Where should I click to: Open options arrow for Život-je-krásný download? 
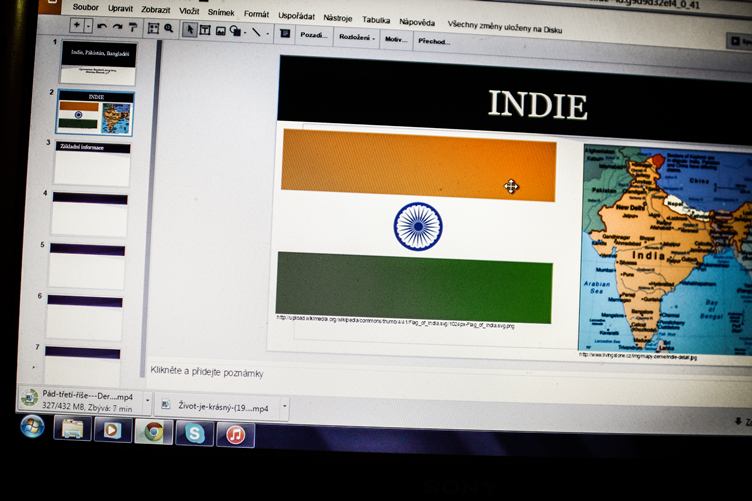point(285,407)
